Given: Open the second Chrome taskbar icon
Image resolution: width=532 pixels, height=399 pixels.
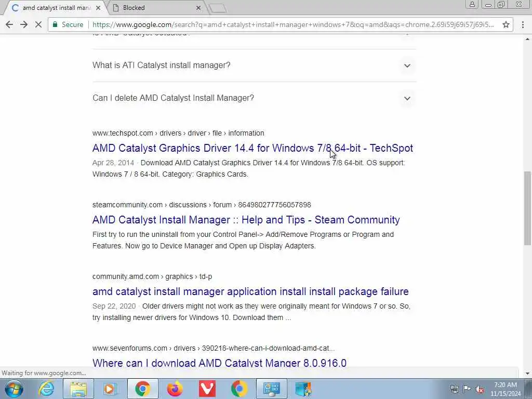Looking at the screenshot, I should pyautogui.click(x=239, y=389).
